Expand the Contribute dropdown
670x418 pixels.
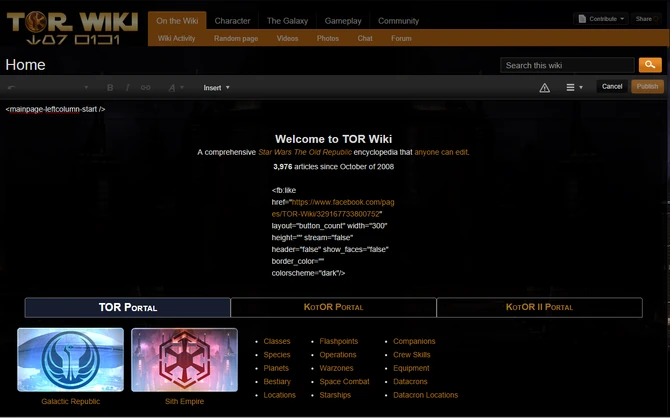click(600, 19)
